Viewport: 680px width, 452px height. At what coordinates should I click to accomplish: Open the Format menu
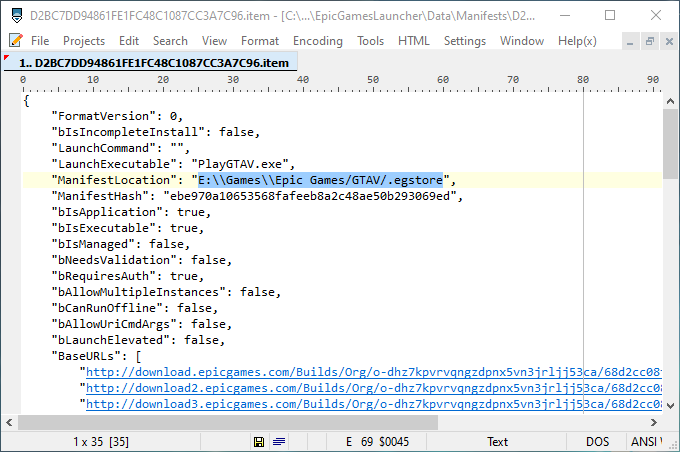(x=260, y=41)
